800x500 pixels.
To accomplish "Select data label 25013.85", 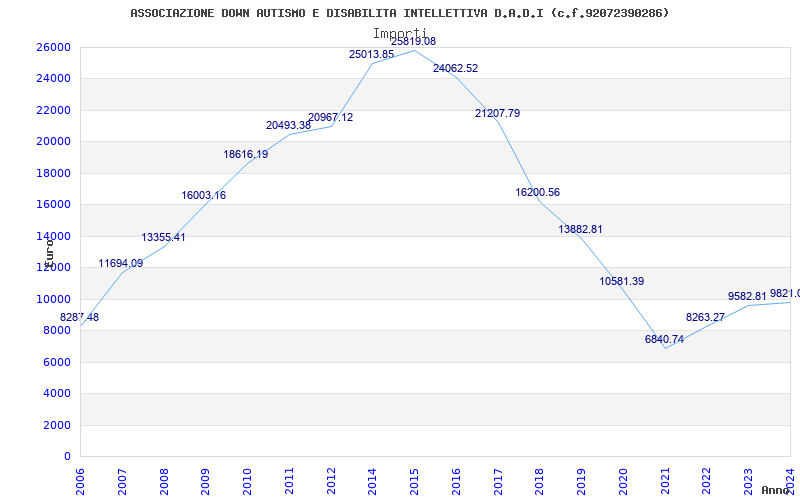I will (x=371, y=54).
